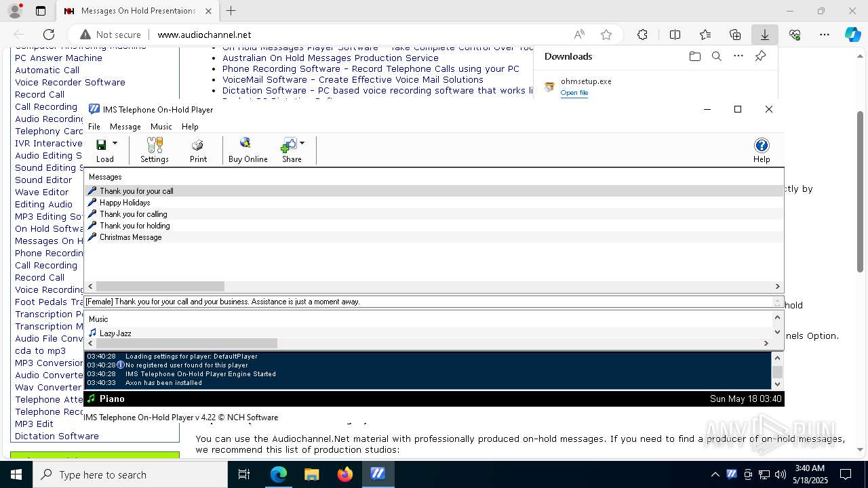This screenshot has height=488, width=868.
Task: Click the volume icon in system tray
Action: tap(780, 474)
